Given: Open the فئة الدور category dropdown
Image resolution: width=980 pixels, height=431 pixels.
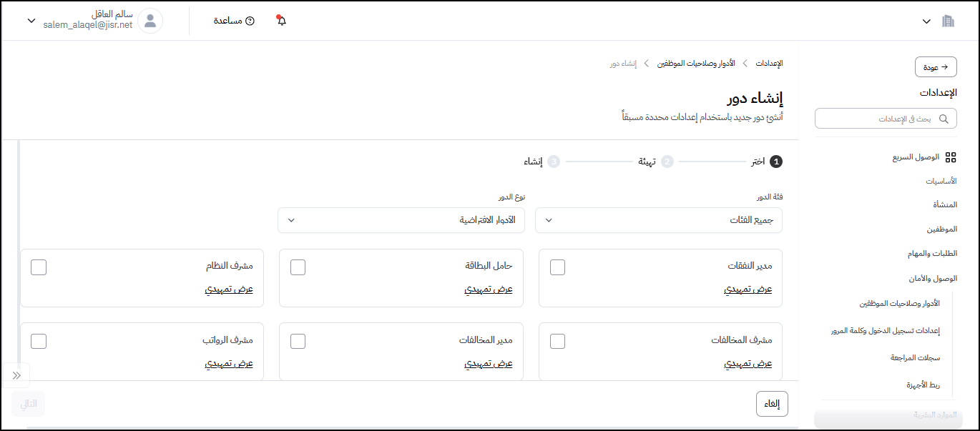Looking at the screenshot, I should (658, 220).
